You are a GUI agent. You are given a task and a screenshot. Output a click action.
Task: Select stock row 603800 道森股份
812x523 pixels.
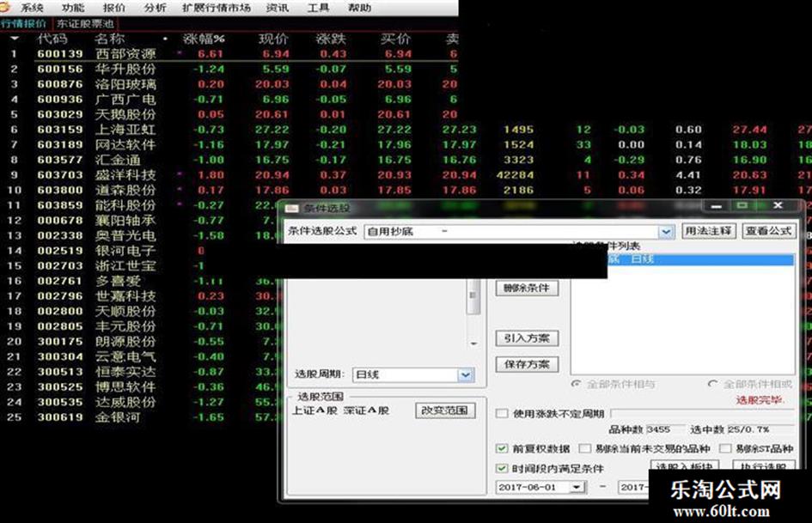[x=406, y=190]
